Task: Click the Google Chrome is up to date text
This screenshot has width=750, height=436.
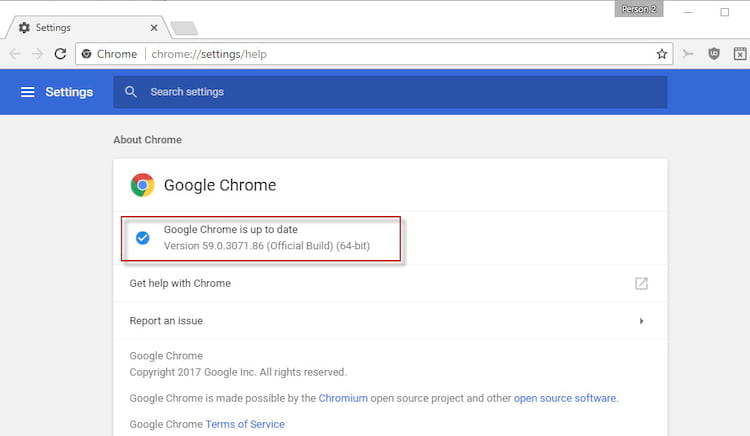Action: click(x=231, y=229)
